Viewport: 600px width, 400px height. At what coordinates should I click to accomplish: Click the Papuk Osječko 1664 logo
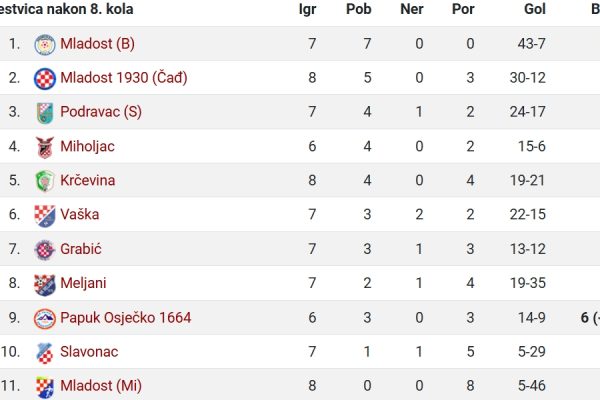pos(45,318)
